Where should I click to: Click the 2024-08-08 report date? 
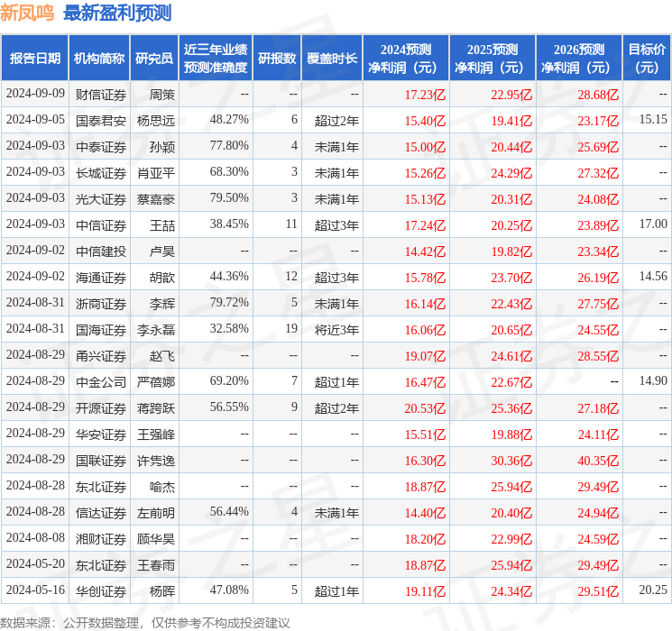click(35, 537)
